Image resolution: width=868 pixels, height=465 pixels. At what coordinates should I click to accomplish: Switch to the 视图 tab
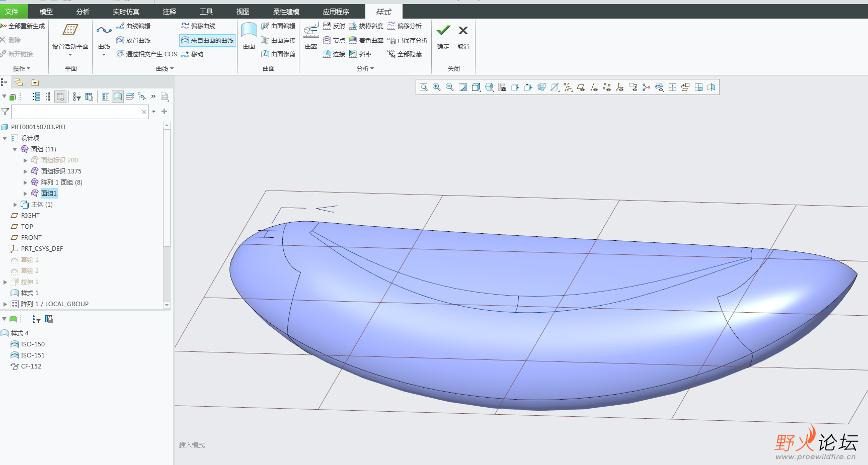pyautogui.click(x=243, y=12)
